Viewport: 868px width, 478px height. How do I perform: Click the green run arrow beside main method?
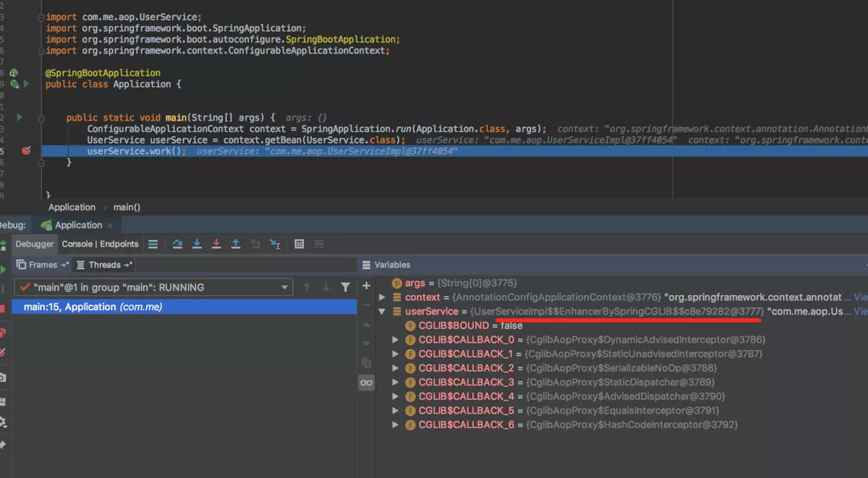click(20, 117)
